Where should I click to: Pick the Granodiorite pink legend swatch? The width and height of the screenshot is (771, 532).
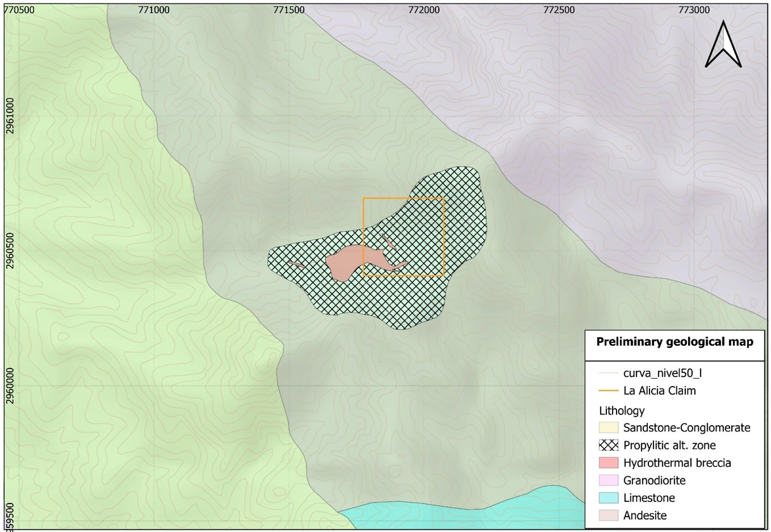point(609,481)
